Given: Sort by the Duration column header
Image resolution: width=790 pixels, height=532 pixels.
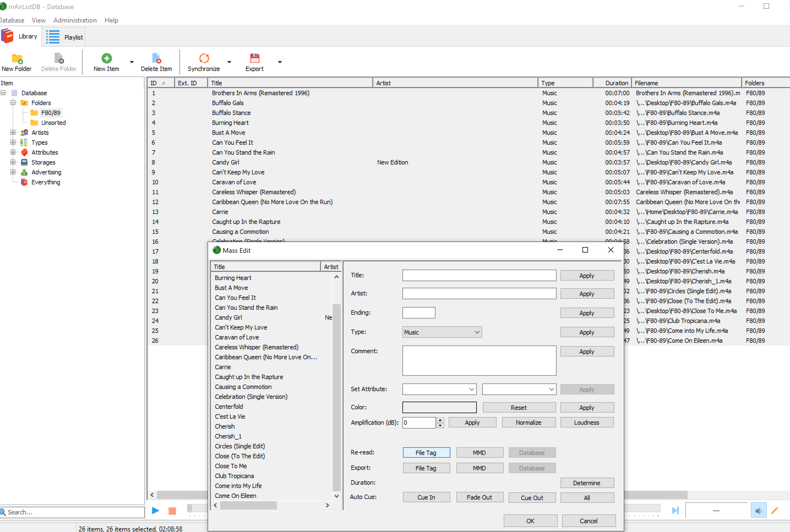Looking at the screenshot, I should (x=612, y=83).
